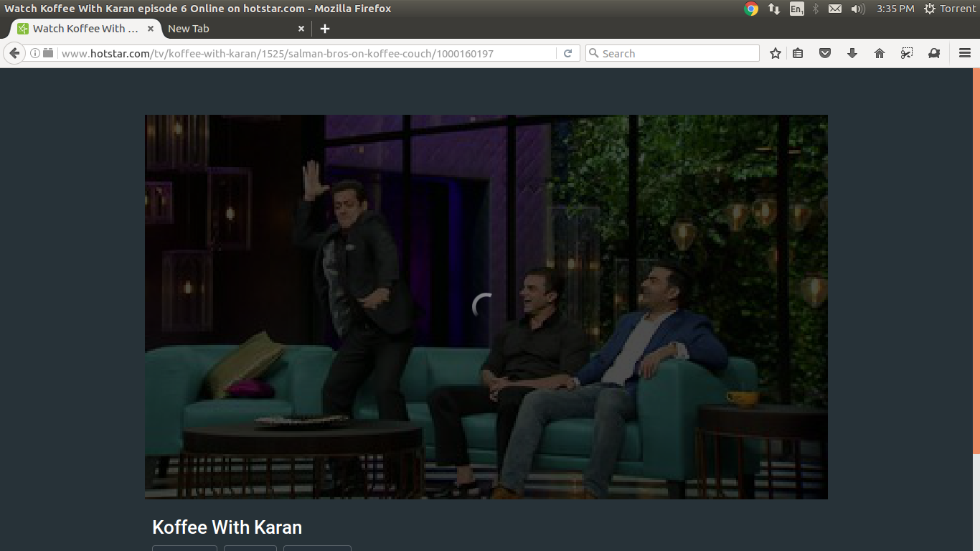
Task: Open the network connections indicator
Action: pyautogui.click(x=774, y=9)
